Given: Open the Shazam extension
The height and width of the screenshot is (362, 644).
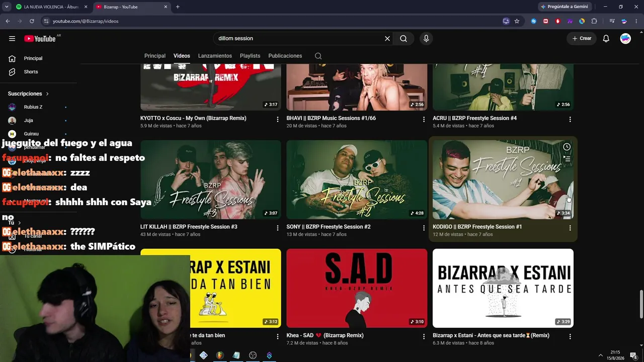Looking at the screenshot, I should [x=533, y=21].
